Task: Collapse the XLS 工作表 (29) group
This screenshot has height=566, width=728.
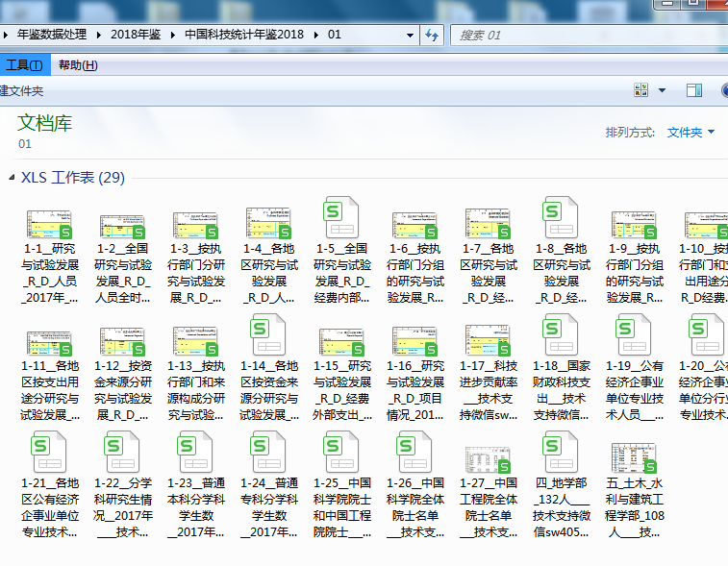Action: (12, 177)
